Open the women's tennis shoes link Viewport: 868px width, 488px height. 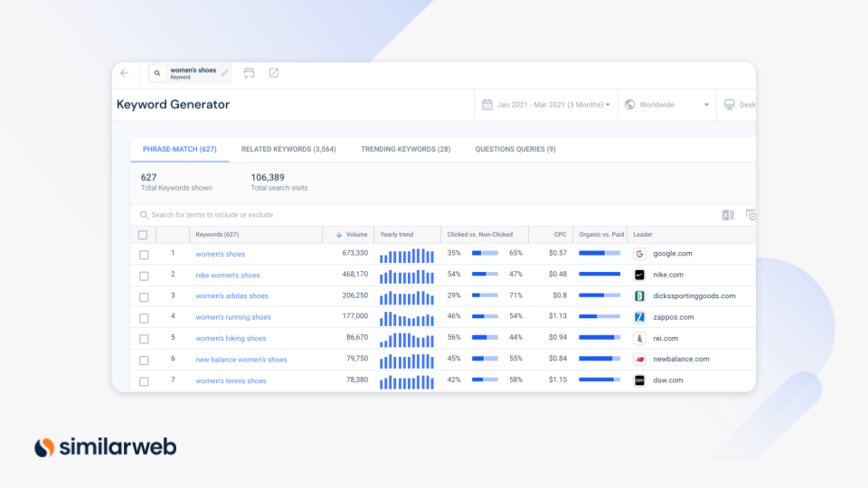(231, 380)
